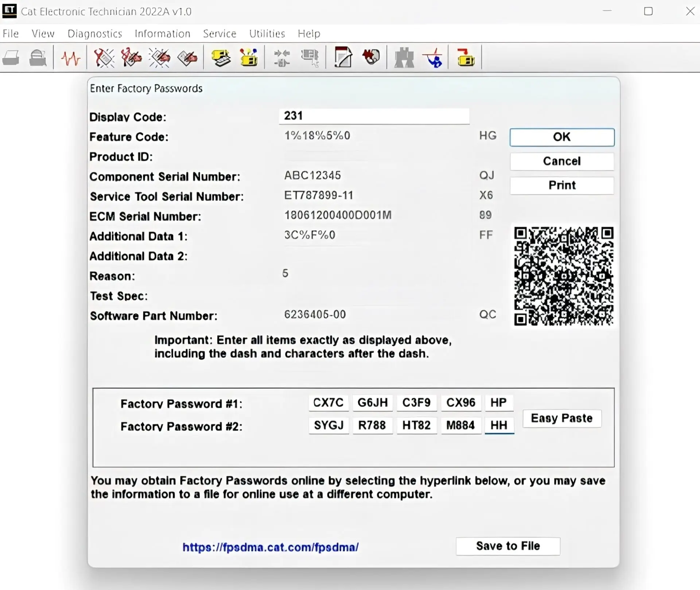Open Logged Diagnostic Codes toolbar icon
Viewport: 700px width, 590px height.
point(131,58)
